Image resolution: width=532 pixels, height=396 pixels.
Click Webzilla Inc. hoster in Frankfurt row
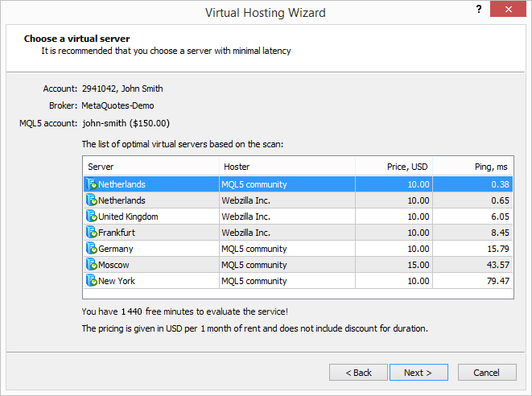[246, 233]
